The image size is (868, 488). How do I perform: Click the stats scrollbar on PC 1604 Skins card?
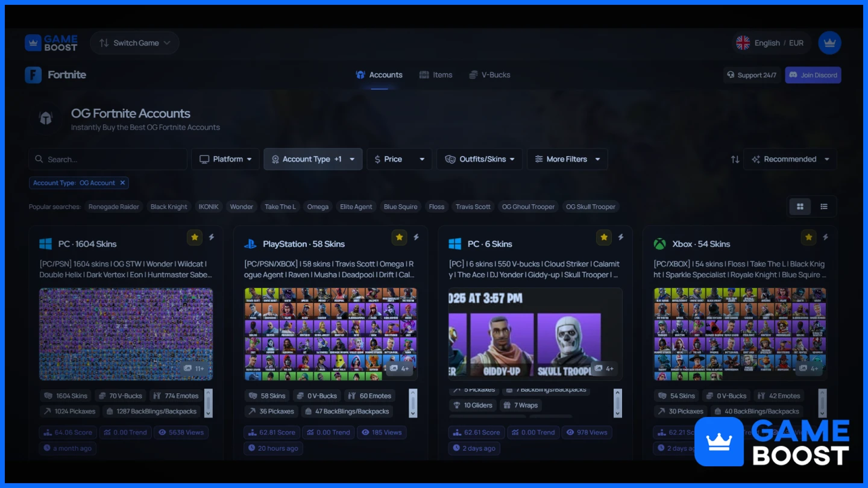click(209, 403)
